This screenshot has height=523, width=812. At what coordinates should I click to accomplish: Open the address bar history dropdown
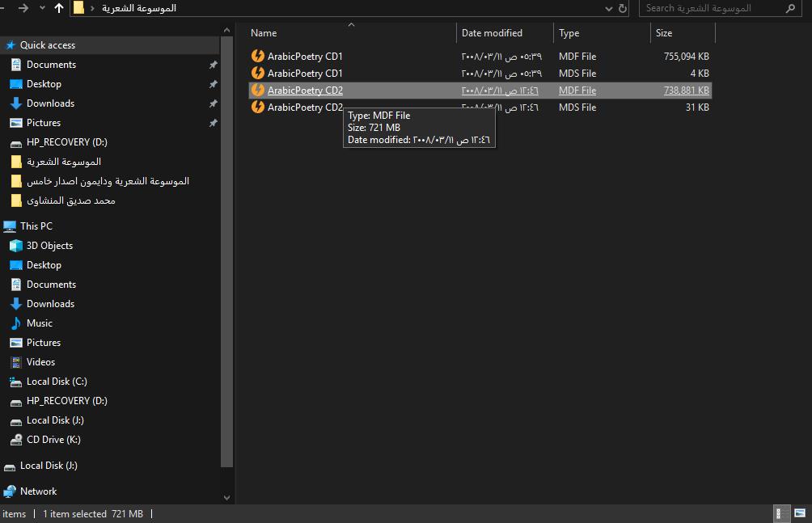pyautogui.click(x=609, y=8)
